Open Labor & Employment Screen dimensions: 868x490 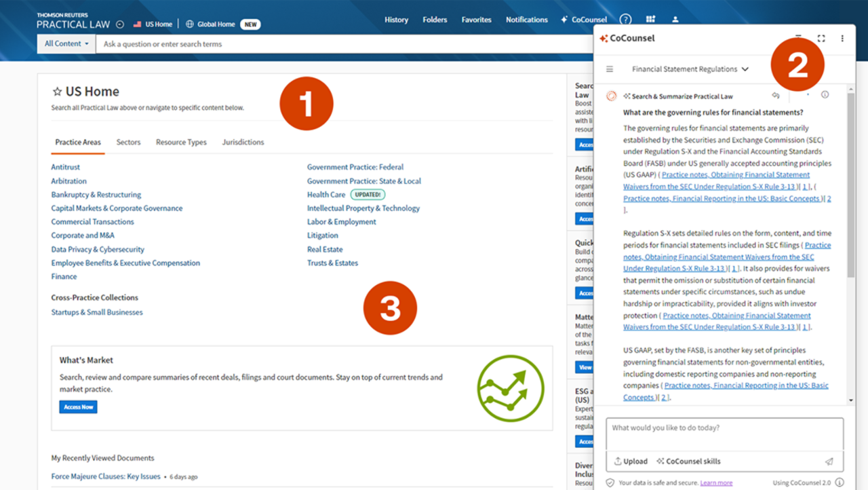(x=342, y=222)
